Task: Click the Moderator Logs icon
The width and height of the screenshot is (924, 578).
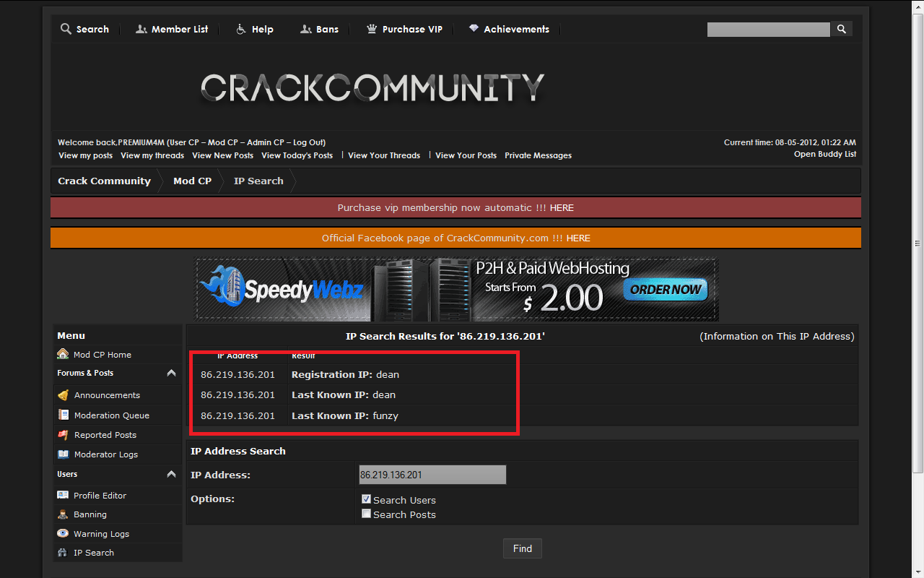Action: [x=63, y=454]
